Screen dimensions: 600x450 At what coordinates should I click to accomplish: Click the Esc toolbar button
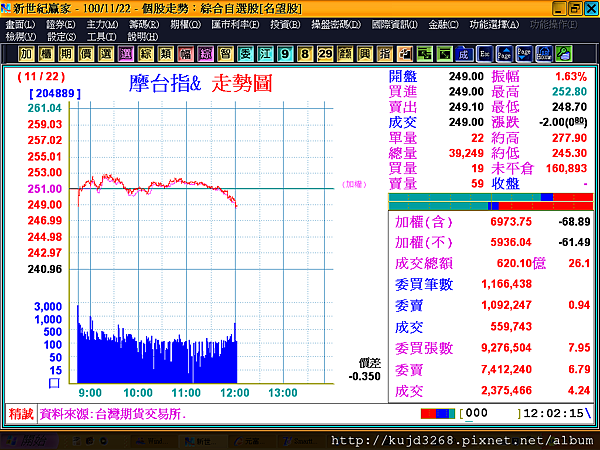pos(484,54)
